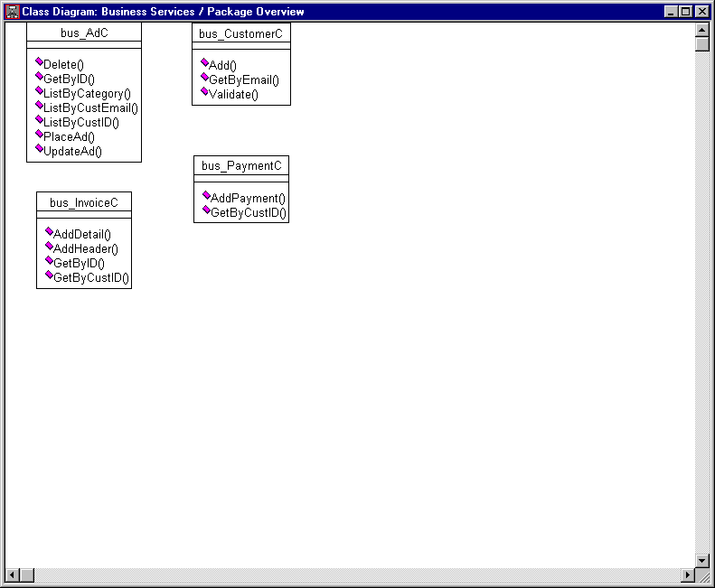Click the AddHeader() operation
Image resolution: width=715 pixels, height=588 pixels.
[86, 249]
